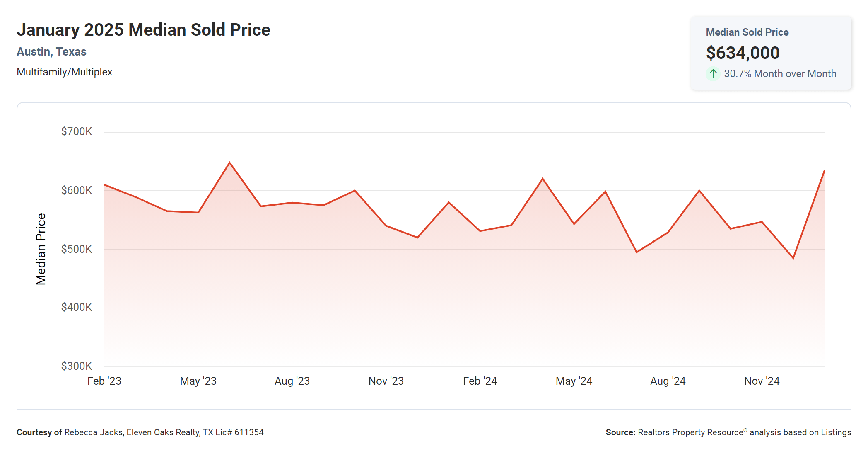
Task: Click the green up-arrow trend icon
Action: pyautogui.click(x=713, y=74)
